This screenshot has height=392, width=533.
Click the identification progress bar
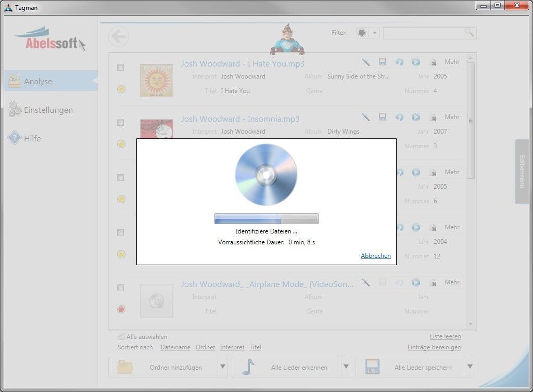[266, 218]
